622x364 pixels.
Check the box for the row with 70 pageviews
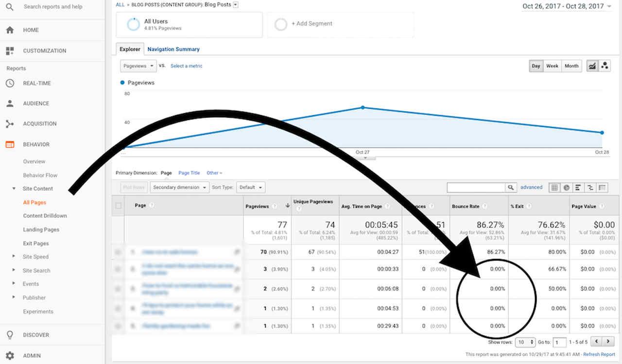[x=118, y=252]
